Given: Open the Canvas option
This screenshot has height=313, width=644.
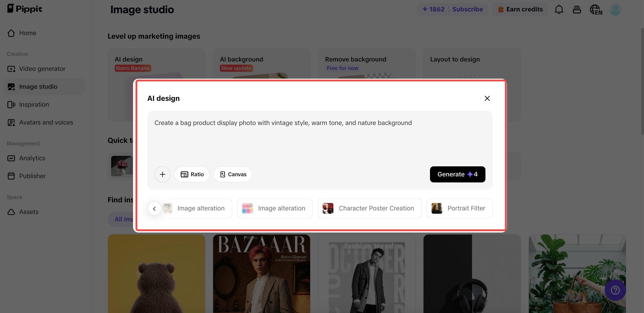Looking at the screenshot, I should click(x=233, y=174).
